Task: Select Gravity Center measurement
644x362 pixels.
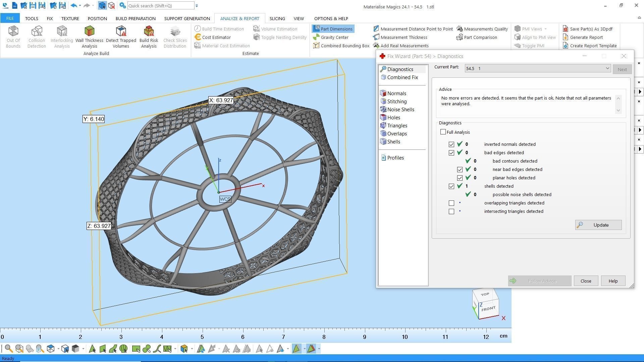Action: click(334, 37)
